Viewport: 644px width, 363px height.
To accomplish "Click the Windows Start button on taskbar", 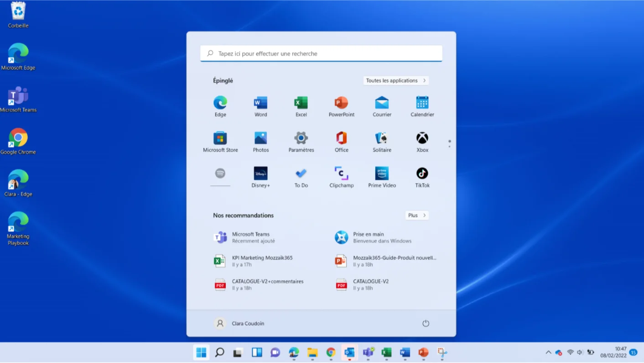I will point(201,352).
